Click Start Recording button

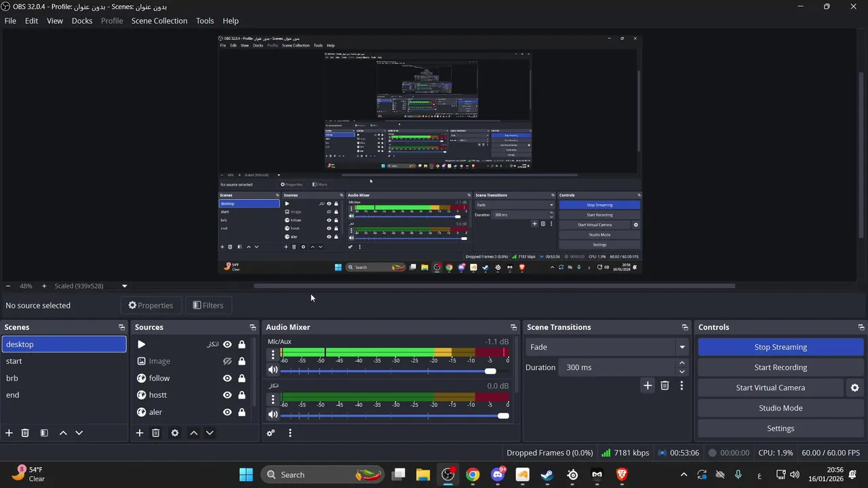[x=781, y=367]
